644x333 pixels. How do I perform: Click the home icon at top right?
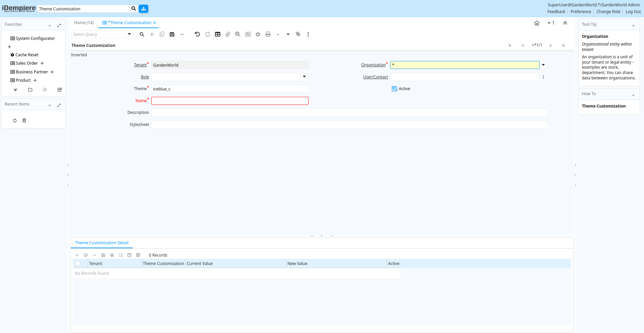[x=537, y=23]
